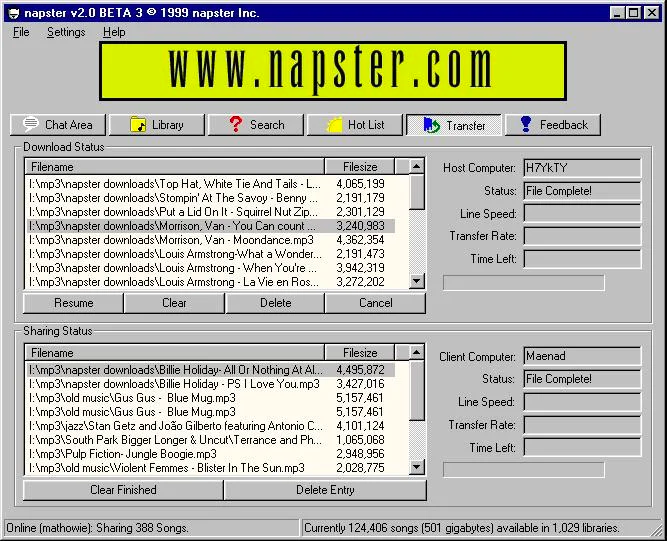Click the download list scroll down arrow

click(x=416, y=281)
